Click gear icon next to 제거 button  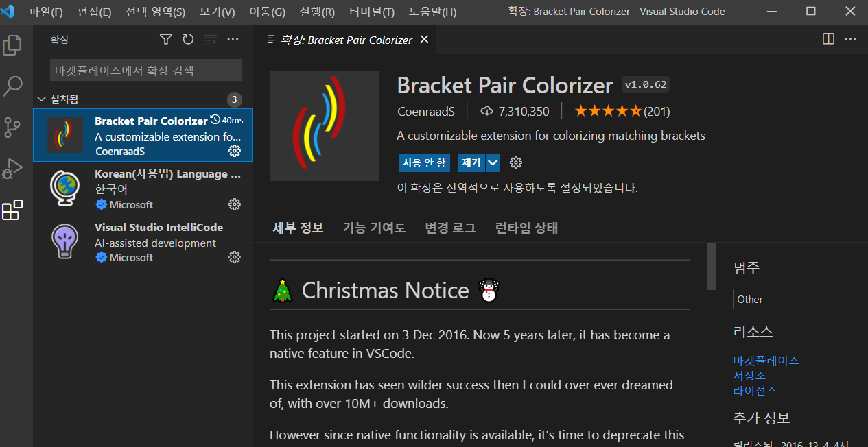pyautogui.click(x=516, y=162)
